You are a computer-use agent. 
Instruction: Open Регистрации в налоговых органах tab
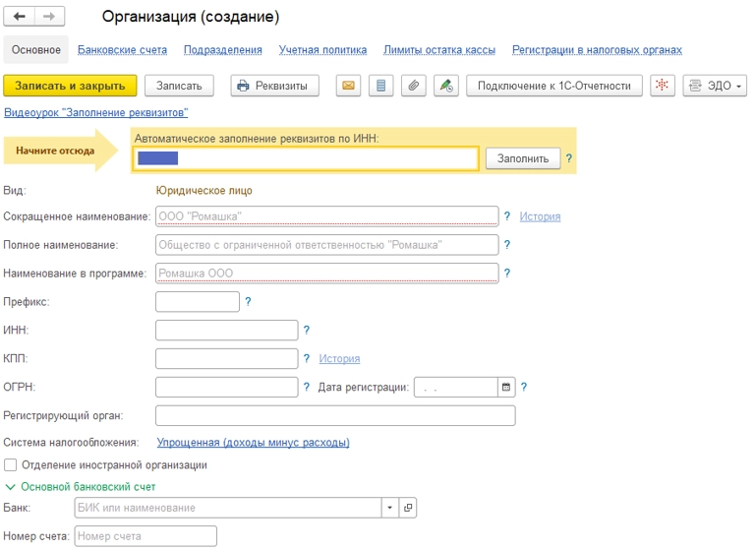(x=597, y=50)
